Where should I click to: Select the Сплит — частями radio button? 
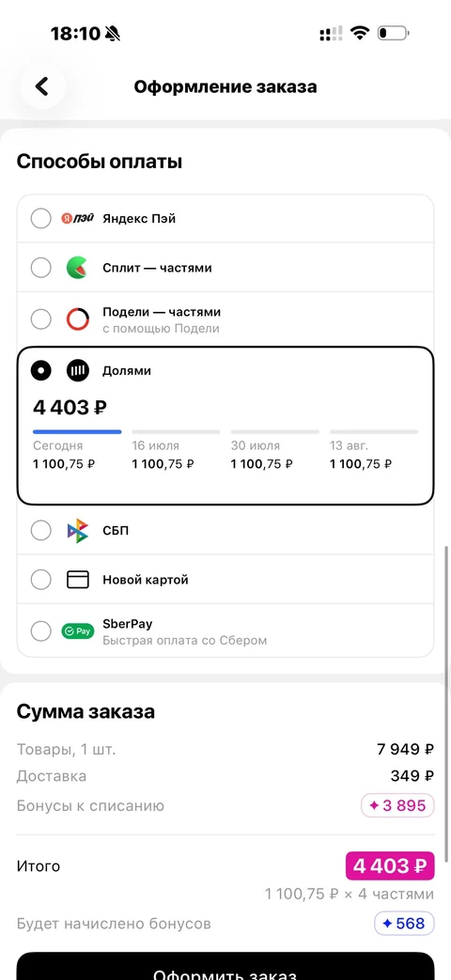41,268
